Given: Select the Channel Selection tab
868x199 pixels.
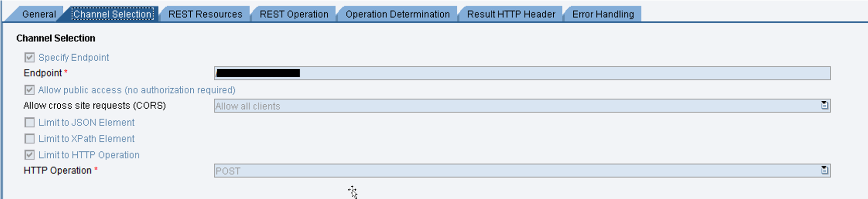Looking at the screenshot, I should 112,14.
